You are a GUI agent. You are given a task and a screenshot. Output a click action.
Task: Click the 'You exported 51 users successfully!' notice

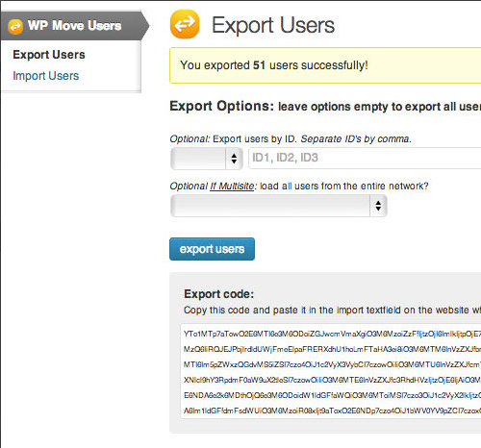click(x=325, y=65)
